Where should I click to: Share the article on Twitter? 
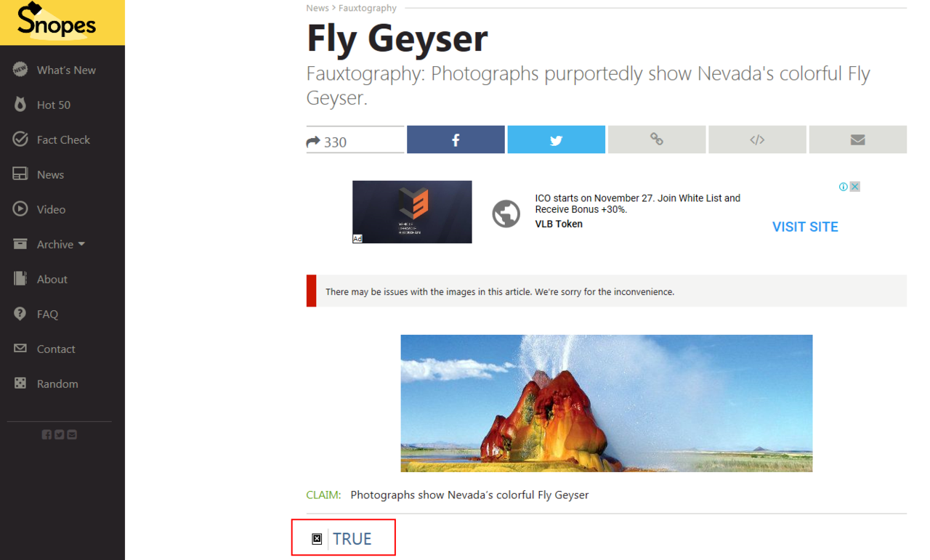tap(556, 139)
